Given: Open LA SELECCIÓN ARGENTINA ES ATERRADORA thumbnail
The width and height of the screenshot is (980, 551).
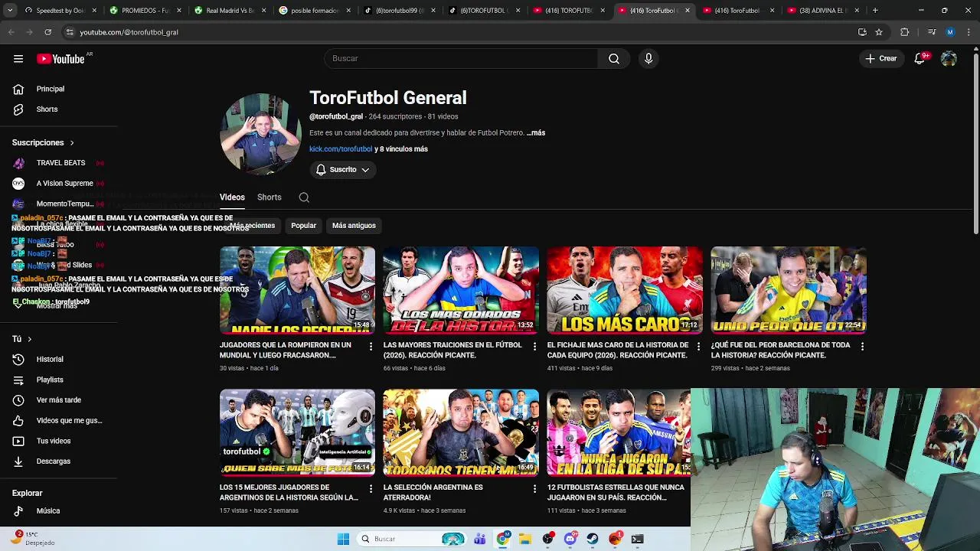Looking at the screenshot, I should pos(461,432).
